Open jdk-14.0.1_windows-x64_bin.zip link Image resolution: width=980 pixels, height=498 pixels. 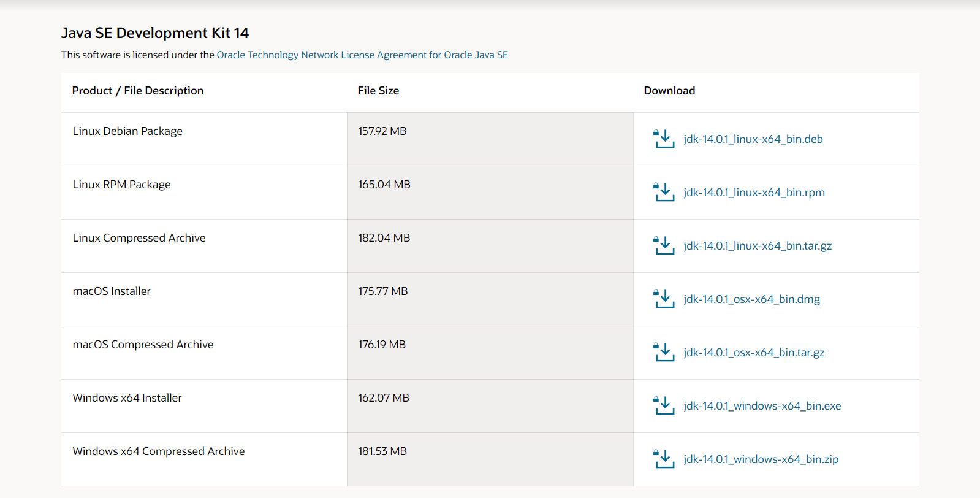(761, 459)
